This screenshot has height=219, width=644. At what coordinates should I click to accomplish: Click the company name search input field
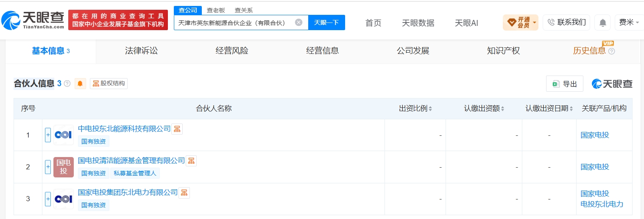point(235,22)
